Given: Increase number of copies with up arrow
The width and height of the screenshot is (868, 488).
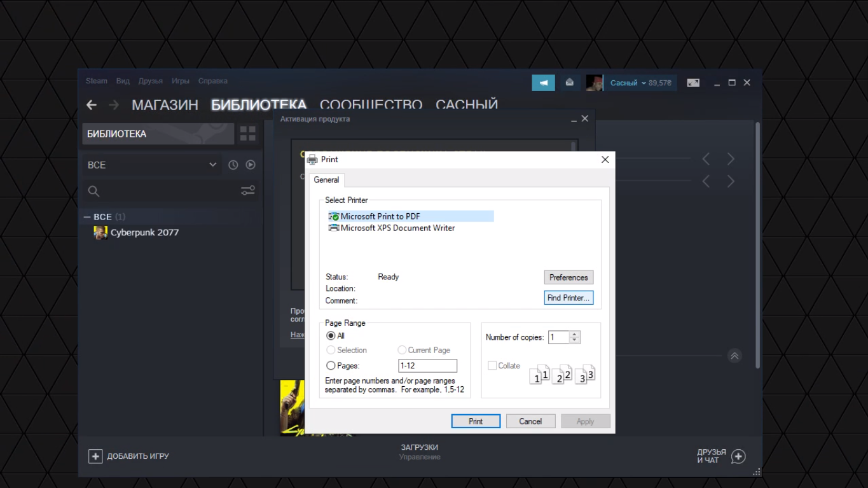Looking at the screenshot, I should tap(574, 334).
